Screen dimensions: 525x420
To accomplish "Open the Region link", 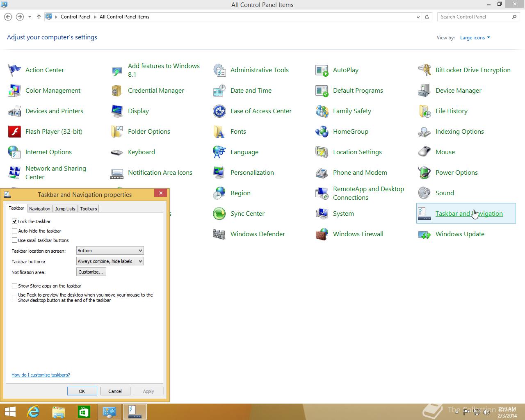I will click(x=240, y=193).
